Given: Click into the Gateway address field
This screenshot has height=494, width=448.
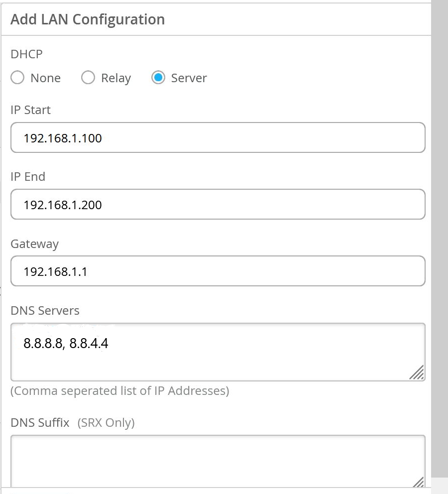Looking at the screenshot, I should click(218, 271).
